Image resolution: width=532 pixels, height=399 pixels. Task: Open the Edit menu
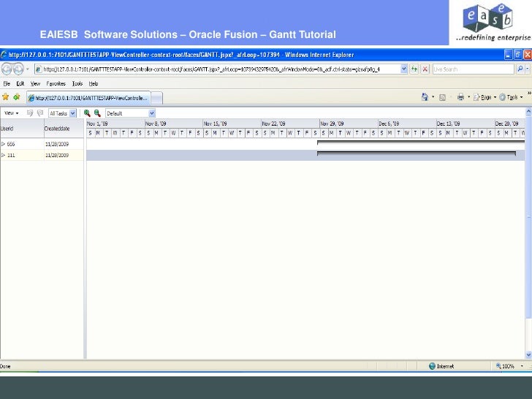20,83
